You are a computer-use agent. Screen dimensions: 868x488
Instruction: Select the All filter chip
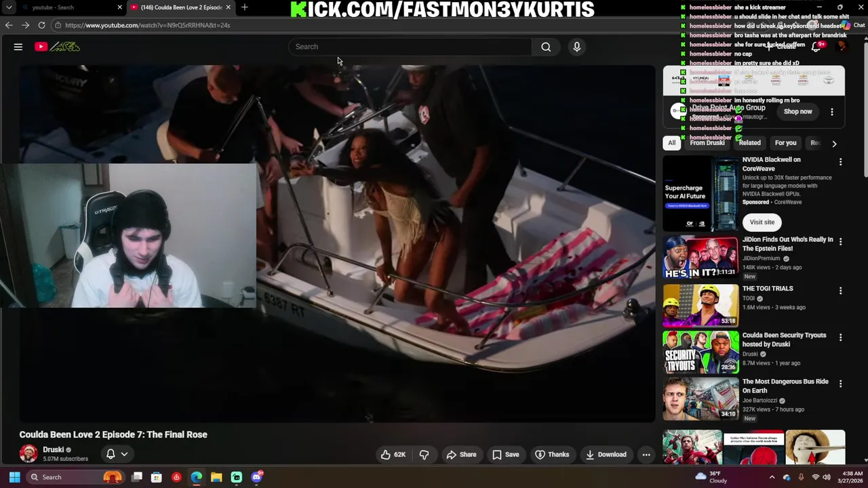coord(671,143)
